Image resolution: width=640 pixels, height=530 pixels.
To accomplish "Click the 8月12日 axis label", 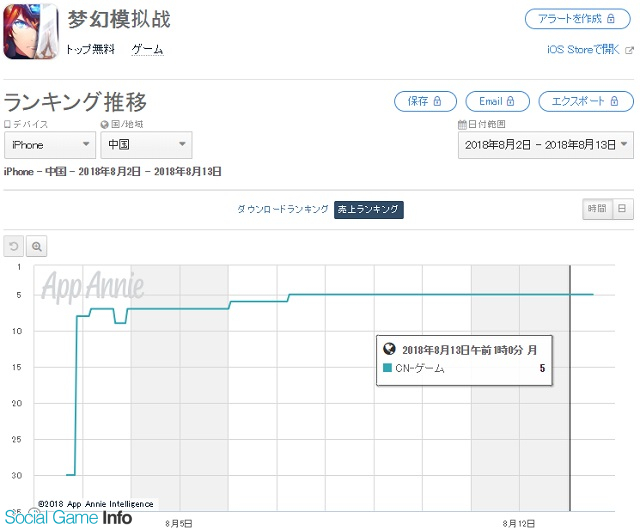I will [518, 523].
